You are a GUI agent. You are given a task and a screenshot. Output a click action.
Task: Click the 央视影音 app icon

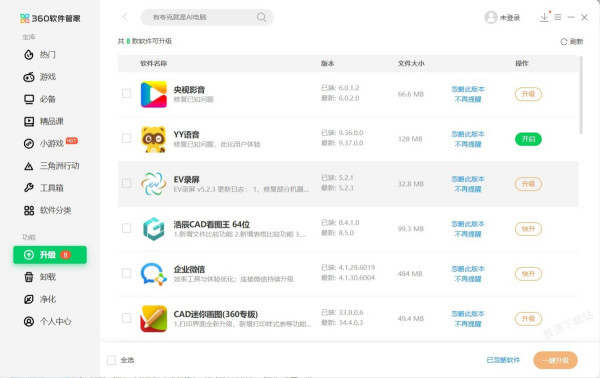(153, 94)
